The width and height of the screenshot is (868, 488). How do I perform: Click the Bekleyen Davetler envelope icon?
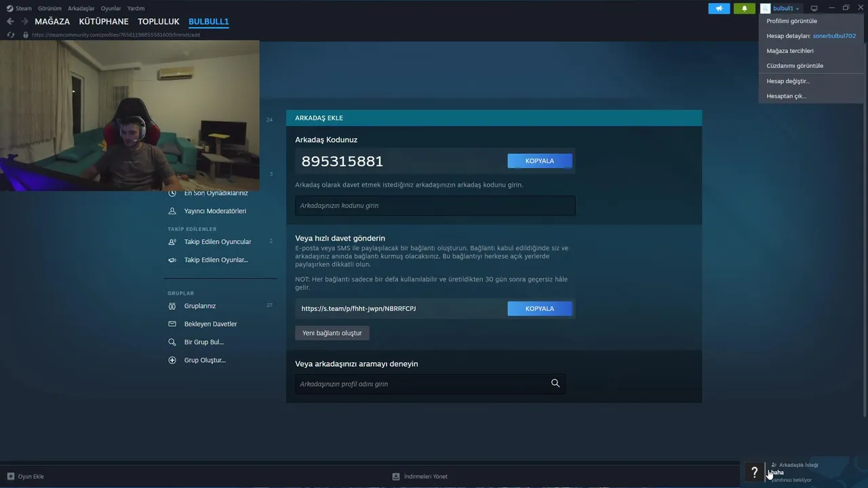(172, 324)
